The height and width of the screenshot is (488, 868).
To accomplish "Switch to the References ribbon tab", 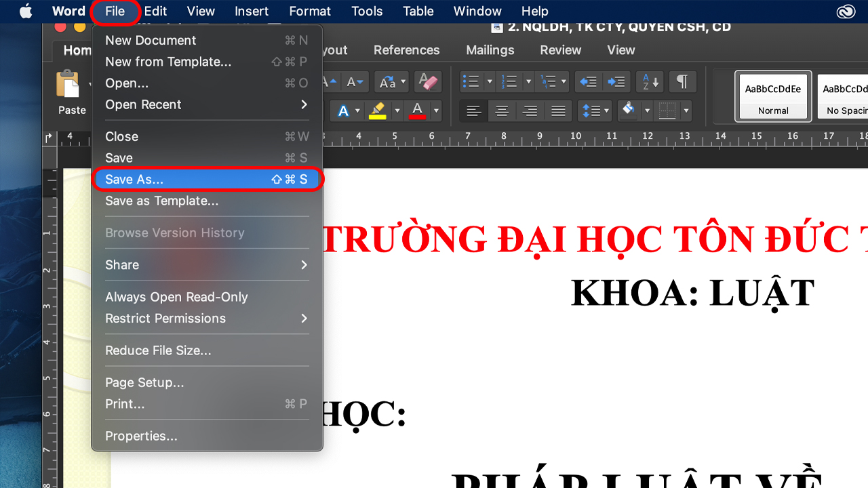I will coord(407,50).
